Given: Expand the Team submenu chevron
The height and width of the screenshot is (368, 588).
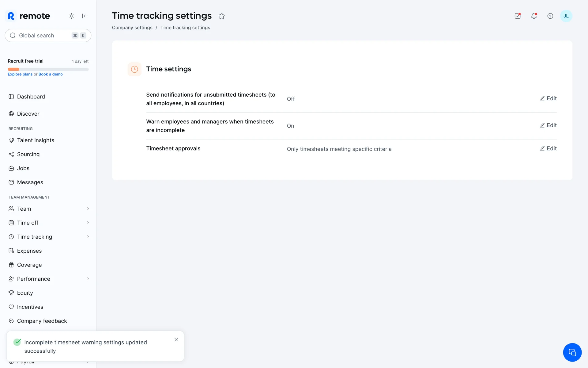Looking at the screenshot, I should [88, 209].
